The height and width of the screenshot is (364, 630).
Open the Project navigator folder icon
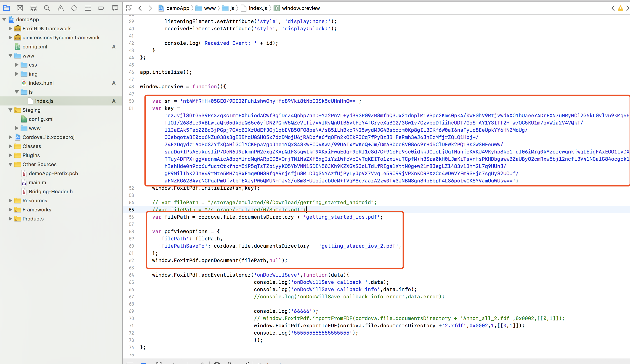point(6,8)
